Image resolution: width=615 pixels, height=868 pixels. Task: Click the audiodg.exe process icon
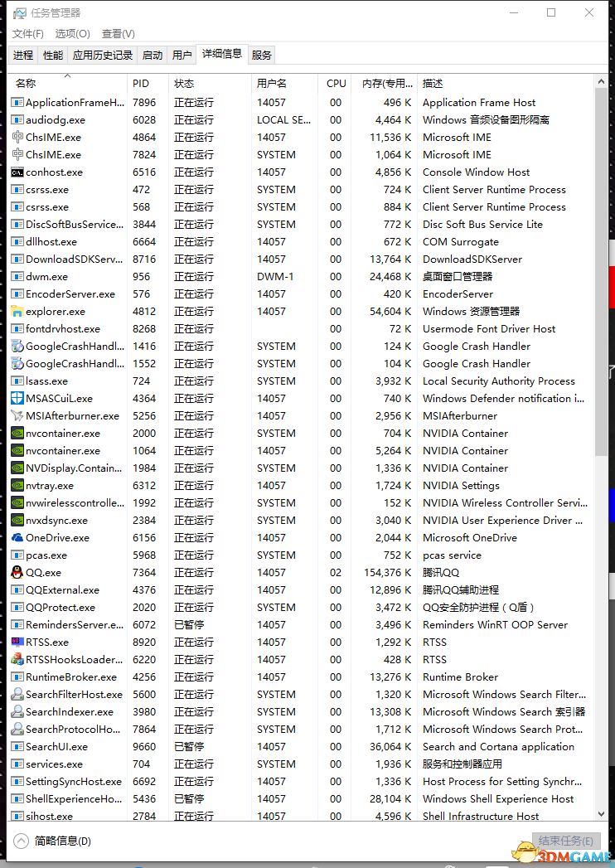pos(17,120)
